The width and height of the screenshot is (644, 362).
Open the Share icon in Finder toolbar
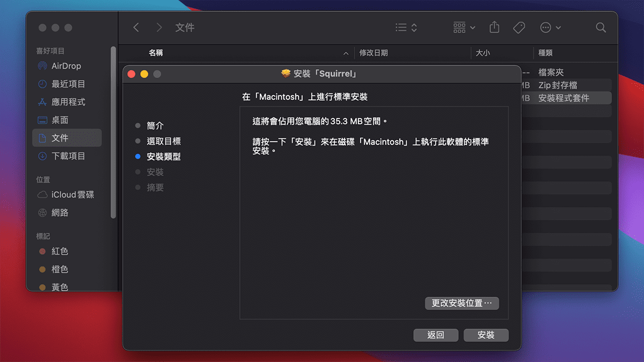pos(494,27)
